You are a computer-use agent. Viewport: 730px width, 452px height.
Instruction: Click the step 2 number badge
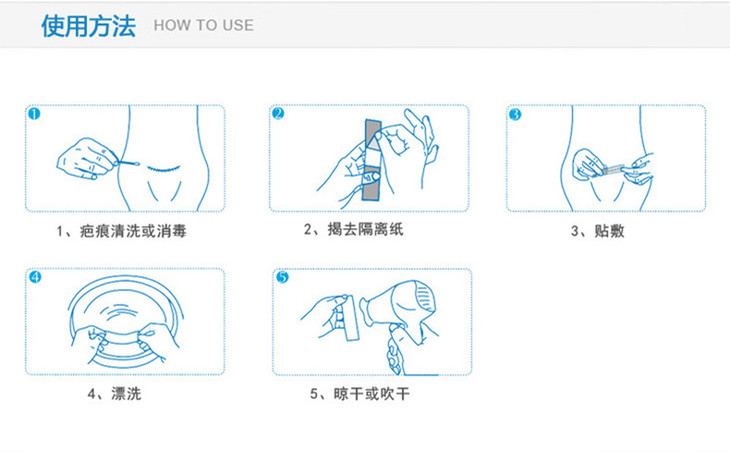[278, 114]
